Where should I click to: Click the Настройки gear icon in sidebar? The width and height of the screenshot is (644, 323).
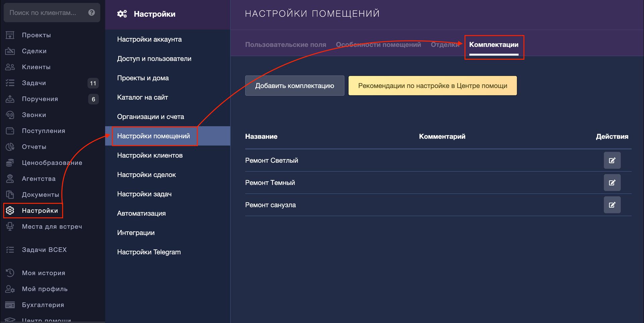point(10,211)
